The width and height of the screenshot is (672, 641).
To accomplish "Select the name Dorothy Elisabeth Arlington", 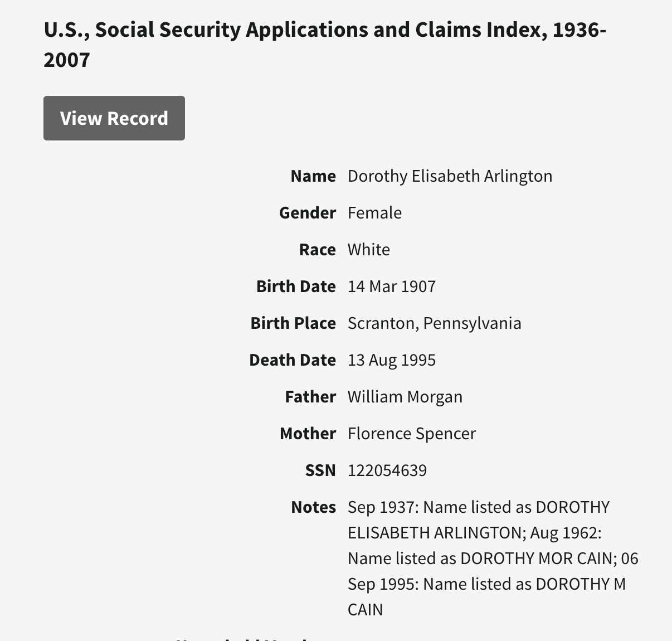I will pos(450,176).
